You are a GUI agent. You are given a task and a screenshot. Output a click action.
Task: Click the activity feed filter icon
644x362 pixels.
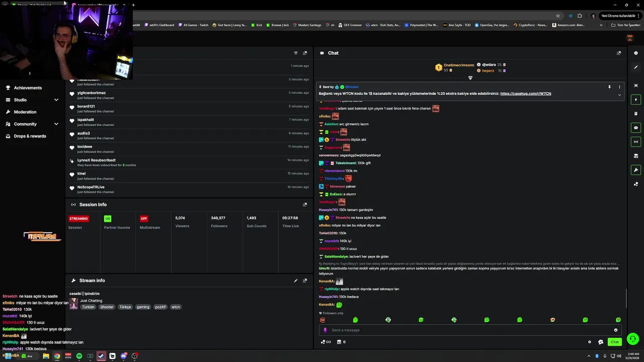point(296,53)
